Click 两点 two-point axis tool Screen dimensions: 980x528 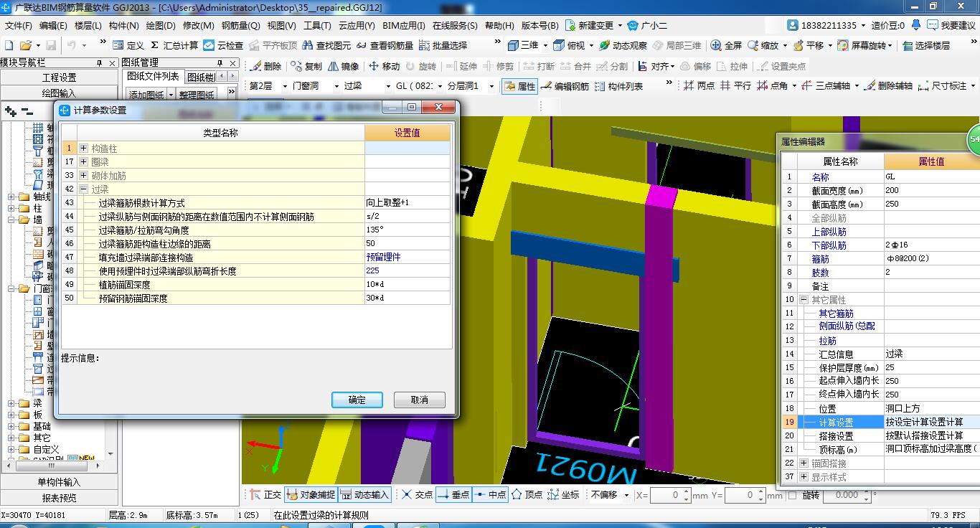[x=699, y=85]
